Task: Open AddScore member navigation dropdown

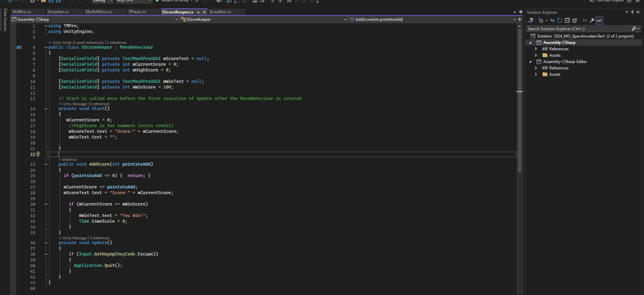Action: (514, 20)
